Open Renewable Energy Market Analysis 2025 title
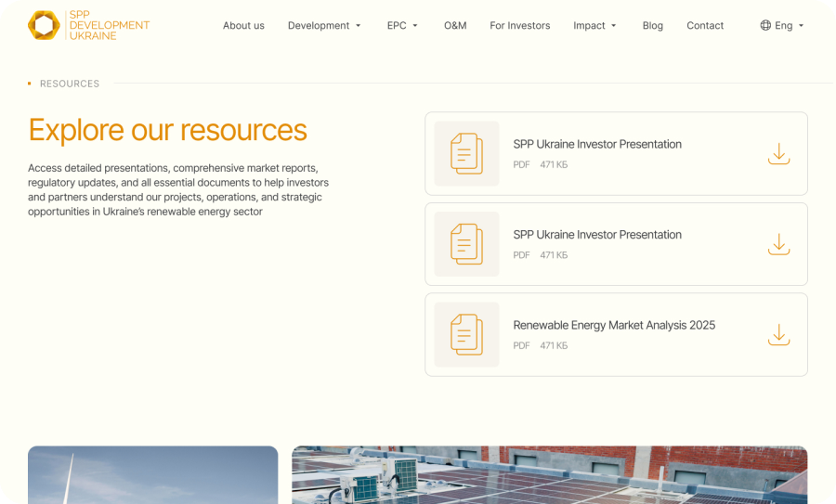836x504 pixels. (614, 325)
